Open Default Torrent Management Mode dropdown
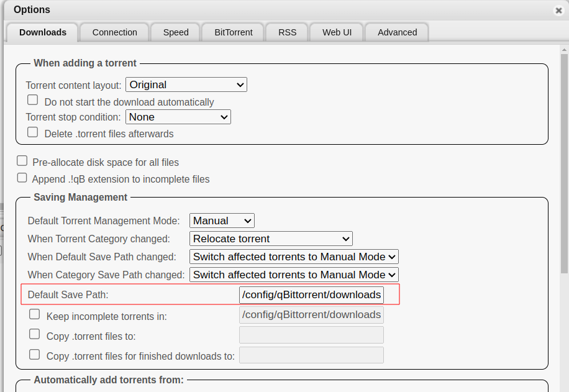569x392 pixels. (x=222, y=221)
